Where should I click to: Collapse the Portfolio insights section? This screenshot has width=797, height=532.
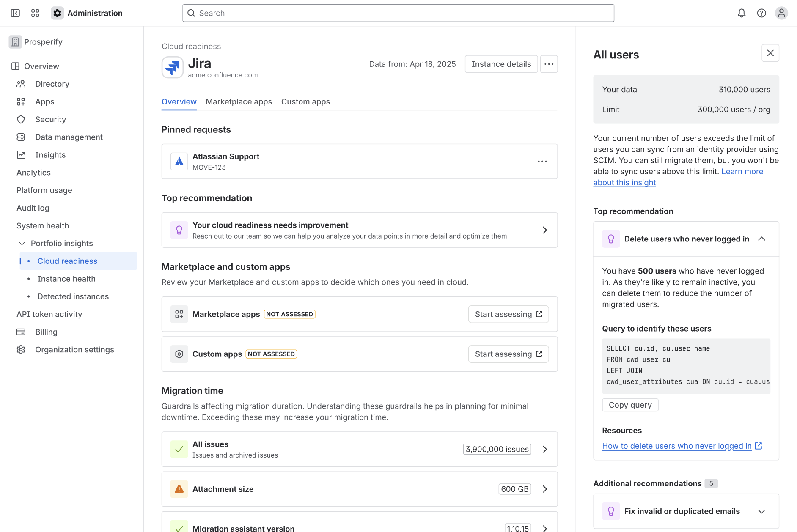coord(22,243)
